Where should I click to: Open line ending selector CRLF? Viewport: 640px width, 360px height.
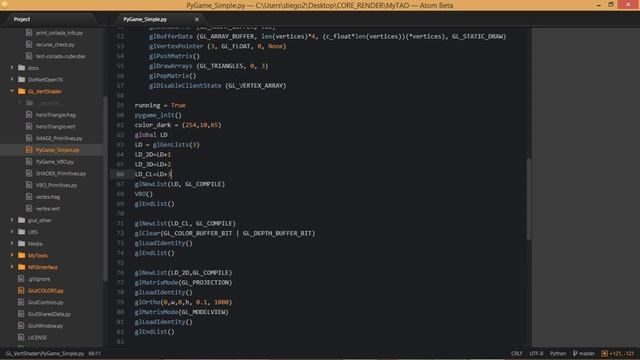[517, 353]
